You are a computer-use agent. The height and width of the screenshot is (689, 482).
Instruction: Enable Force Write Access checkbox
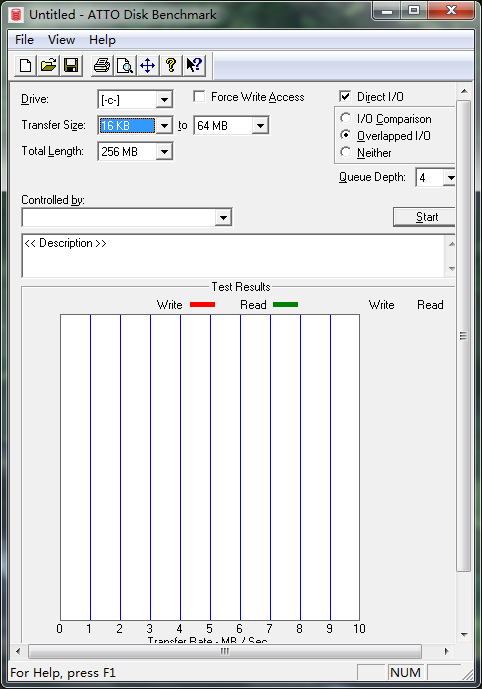click(199, 96)
